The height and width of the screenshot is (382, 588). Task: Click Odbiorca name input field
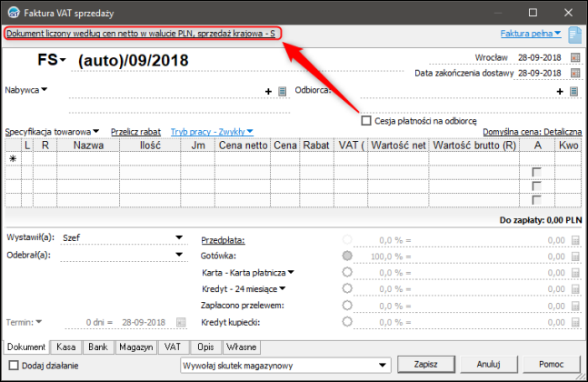pyautogui.click(x=457, y=92)
